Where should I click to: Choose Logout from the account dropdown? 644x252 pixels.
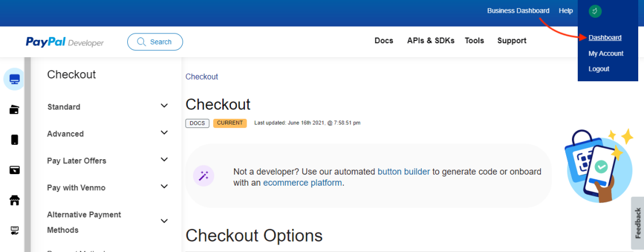599,69
